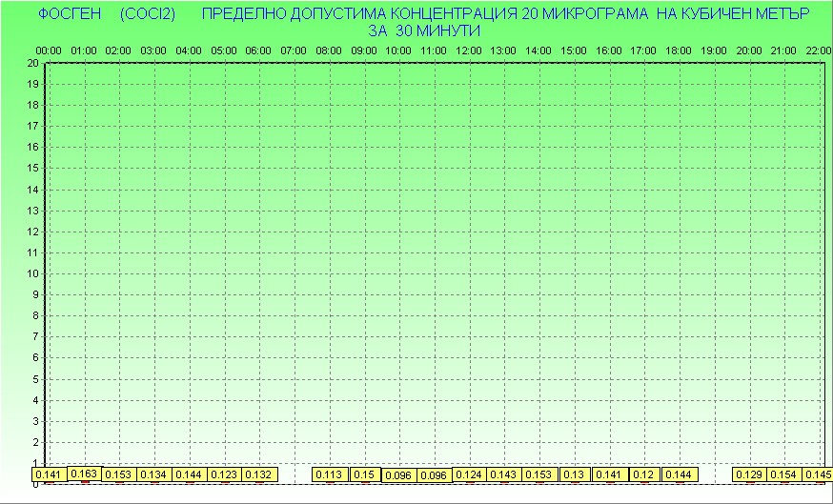
Task: Click the 12:00 time axis label
Action: 469,50
